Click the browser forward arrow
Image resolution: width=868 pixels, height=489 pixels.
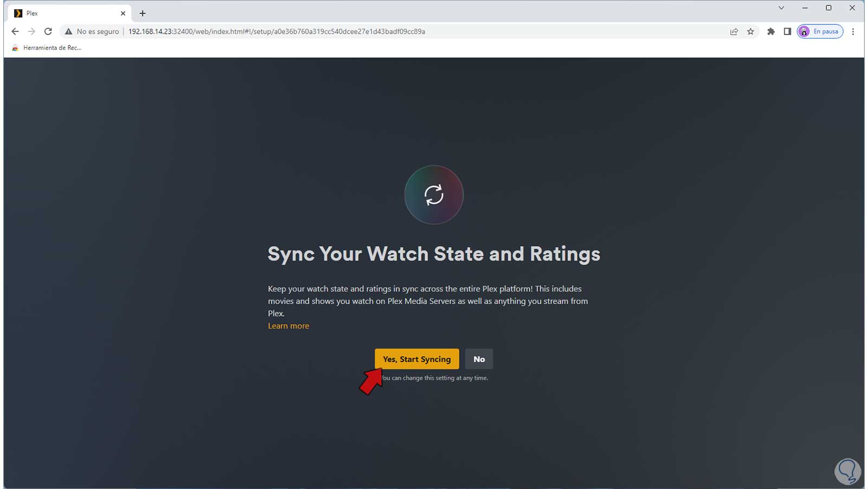31,31
